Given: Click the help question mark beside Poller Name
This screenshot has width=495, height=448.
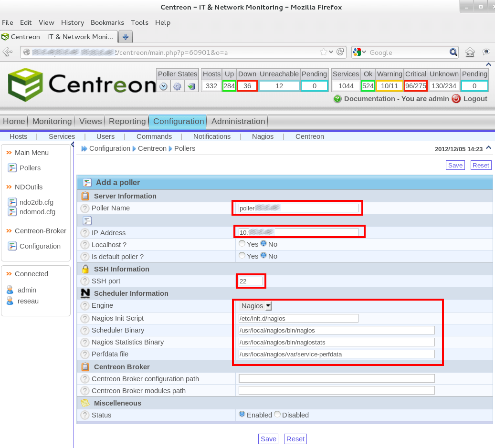Looking at the screenshot, I should 84,208.
